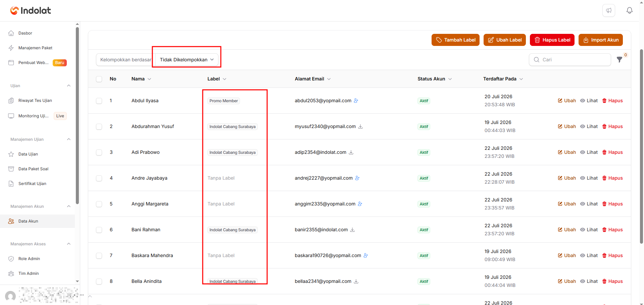Tick the checkbox for Andre Jayabaya
This screenshot has width=644, height=305.
point(99,178)
